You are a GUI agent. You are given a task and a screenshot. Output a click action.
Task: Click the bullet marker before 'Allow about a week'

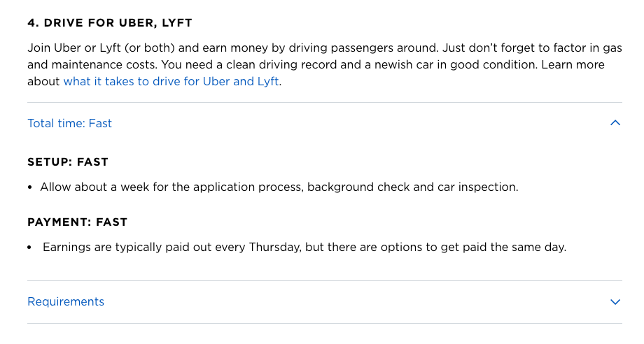coord(31,188)
